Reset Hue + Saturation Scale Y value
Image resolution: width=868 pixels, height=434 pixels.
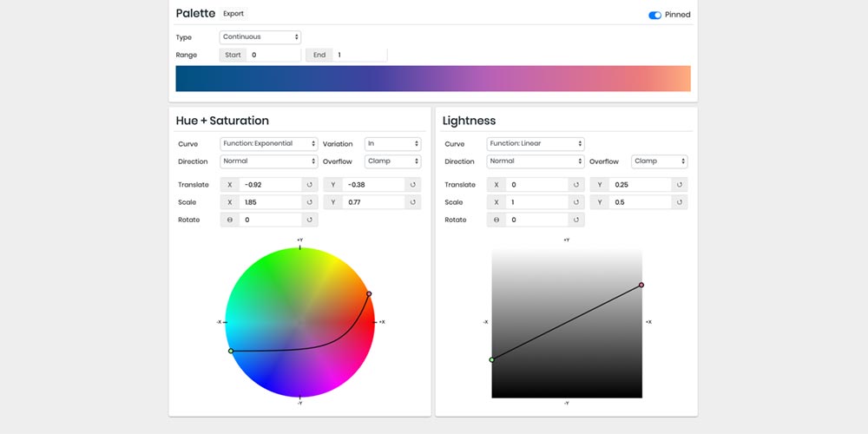(413, 202)
